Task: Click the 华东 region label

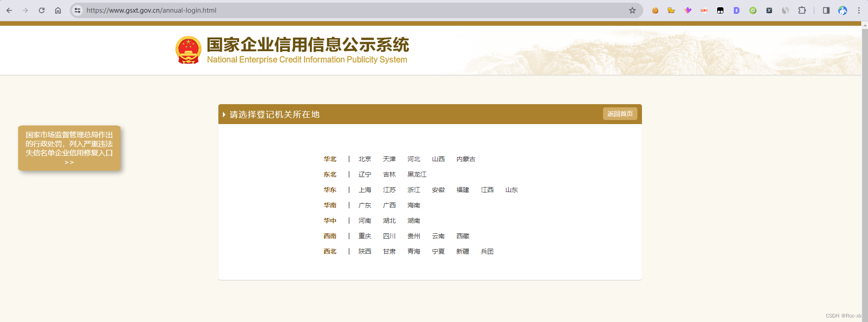Action: coord(330,190)
